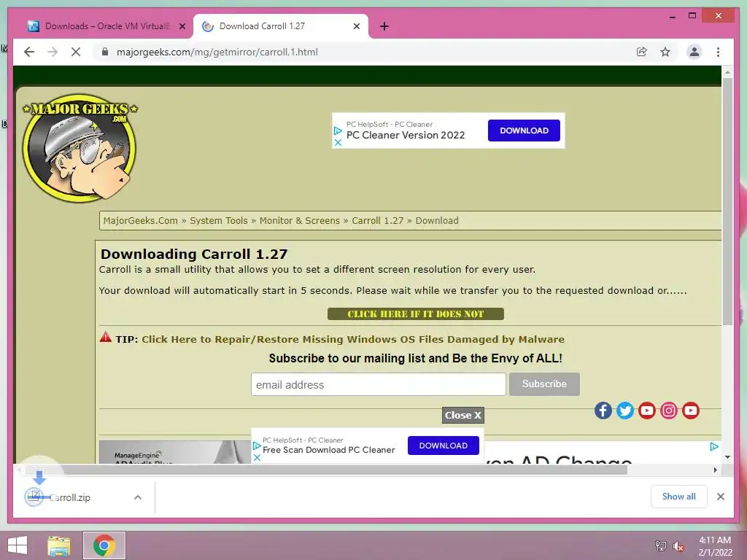
Task: Open the Repair/Restore Missing Windows OS Files link
Action: coord(353,340)
